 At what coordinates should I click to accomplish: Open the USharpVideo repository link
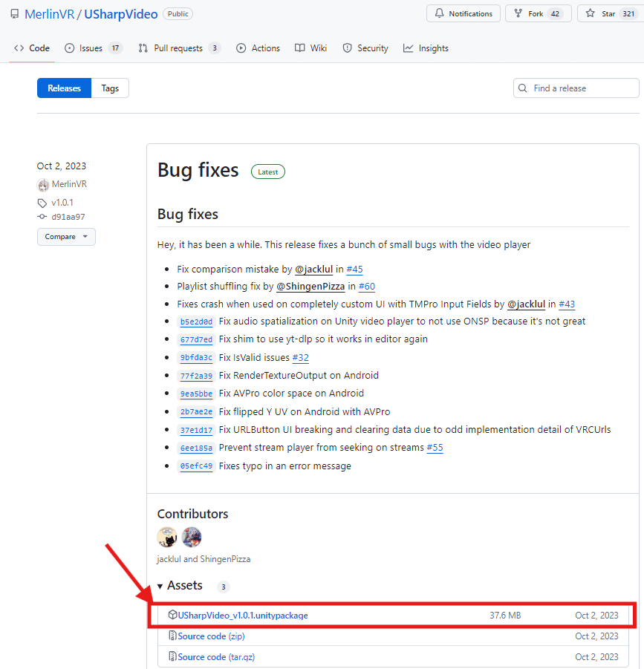point(121,14)
